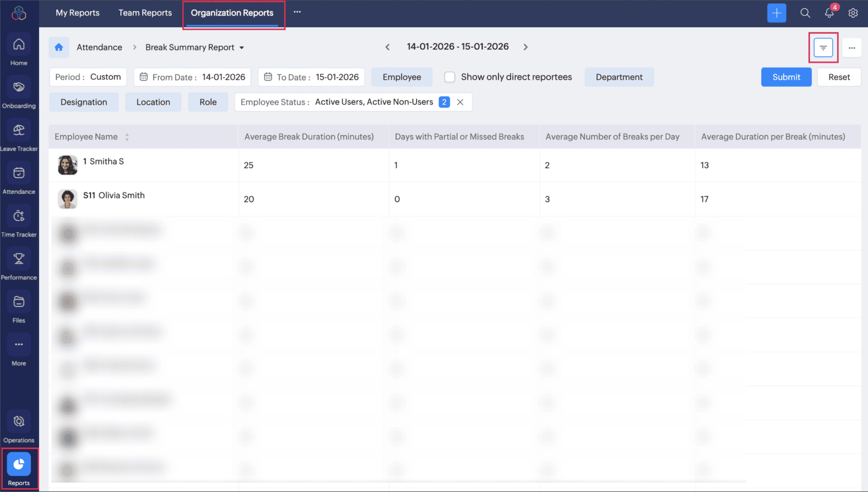The image size is (868, 492).
Task: Go to the next date range arrow
Action: point(525,47)
